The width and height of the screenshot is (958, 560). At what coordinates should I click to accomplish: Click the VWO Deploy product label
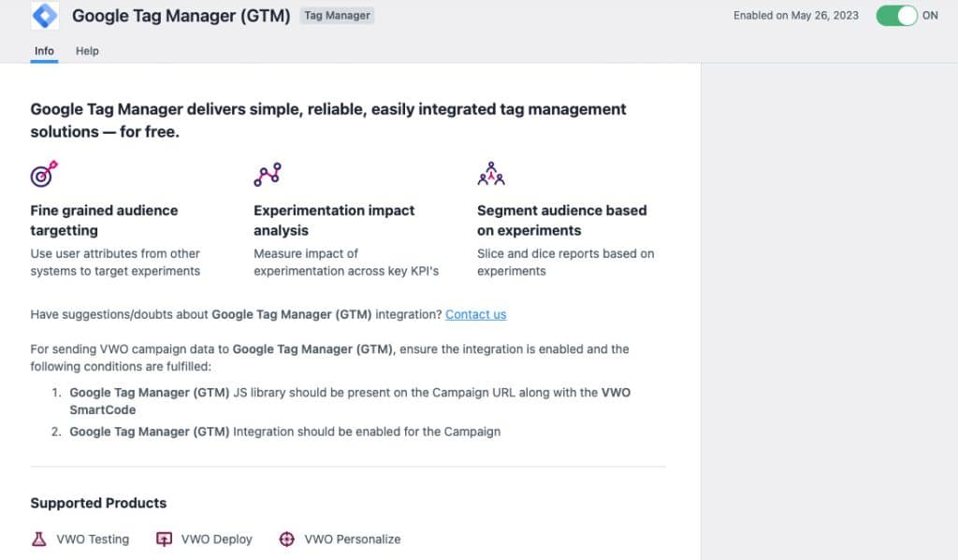218,539
